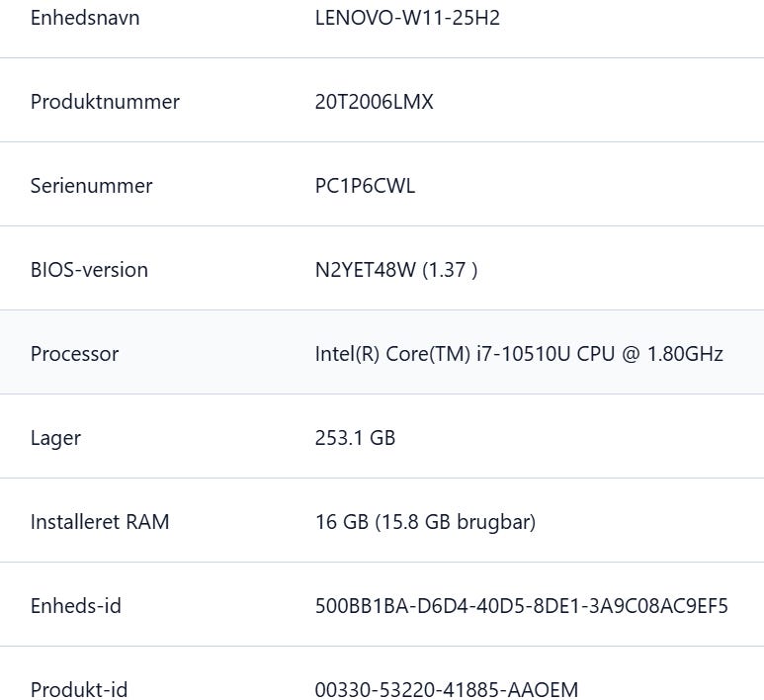Image resolution: width=764 pixels, height=700 pixels.
Task: Select the Intel Core i7-10510U processor value
Action: pos(519,354)
